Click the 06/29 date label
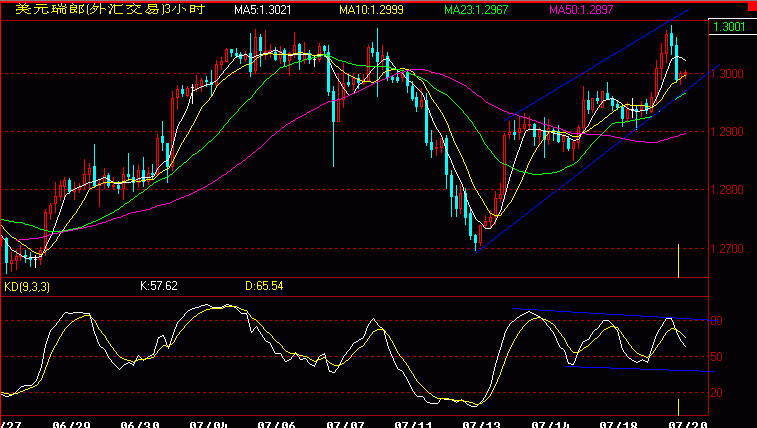Image resolution: width=757 pixels, height=428 pixels. (x=71, y=424)
